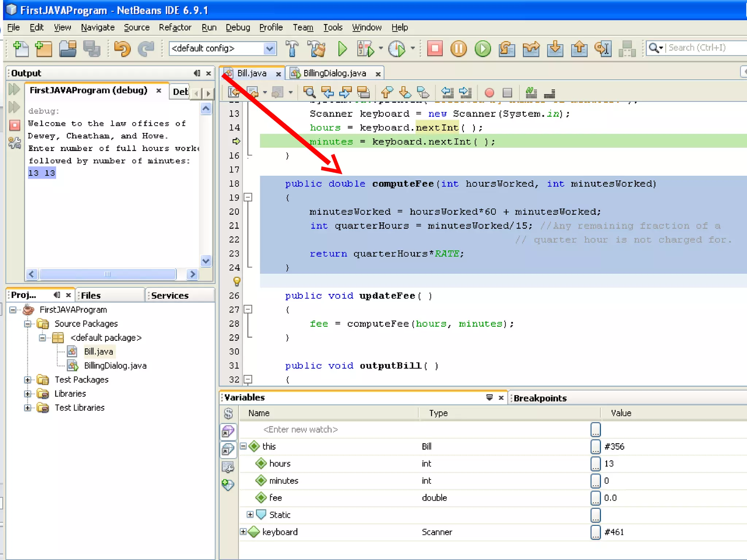747x560 pixels.
Task: Click the Build Project hammer icon
Action: [x=292, y=48]
